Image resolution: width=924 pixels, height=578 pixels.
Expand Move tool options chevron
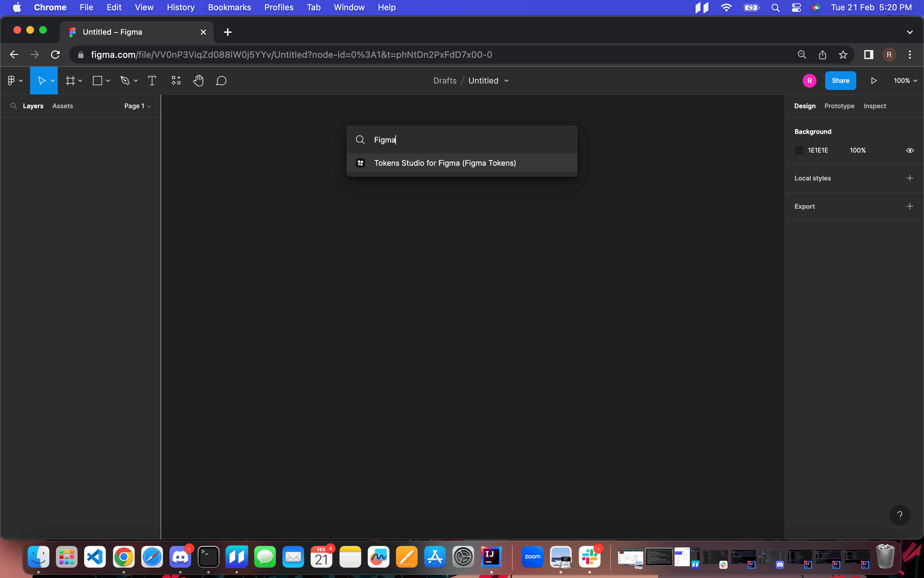click(52, 81)
